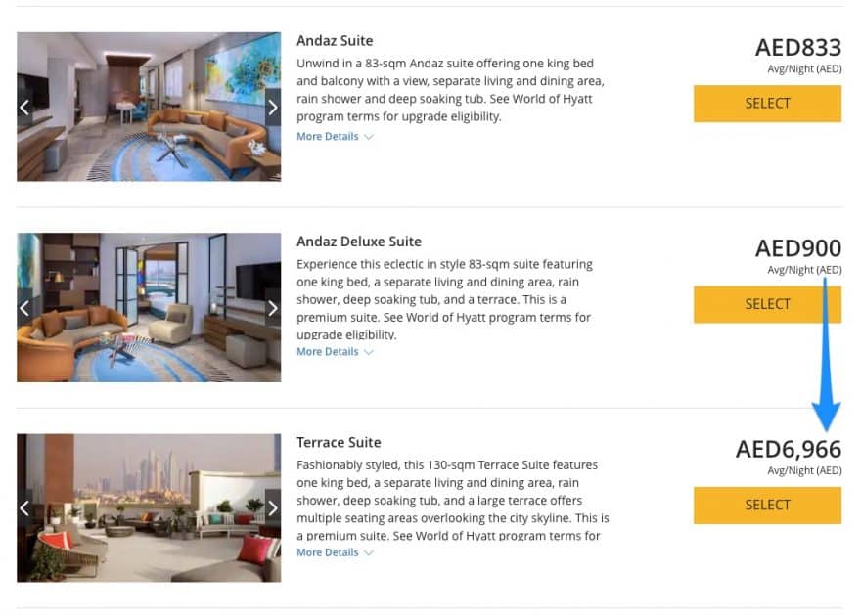Open the Andaz Suite room photo

pos(149,107)
